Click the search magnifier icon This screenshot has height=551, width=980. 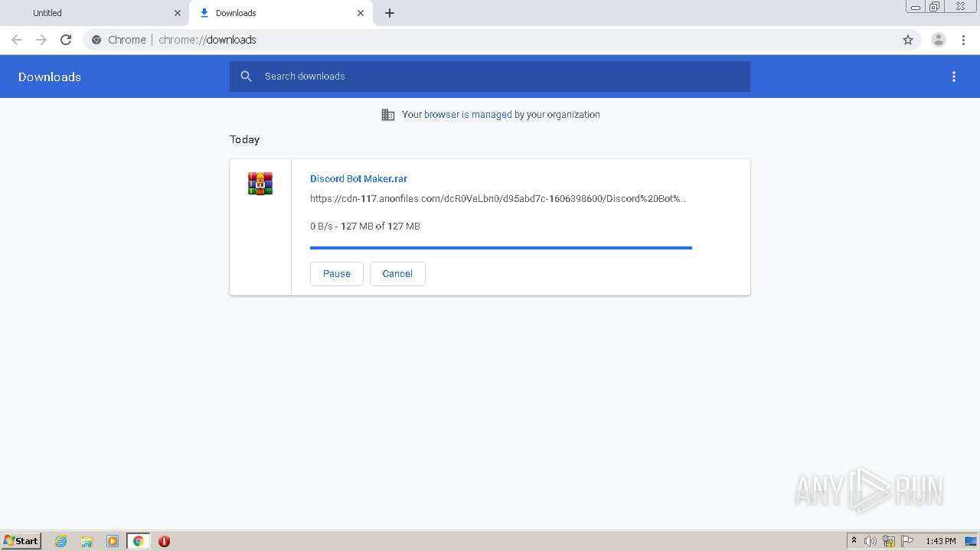point(247,77)
